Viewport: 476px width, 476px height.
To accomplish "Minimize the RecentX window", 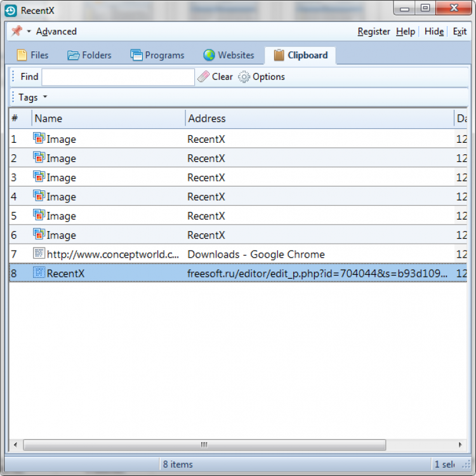I will pyautogui.click(x=404, y=8).
